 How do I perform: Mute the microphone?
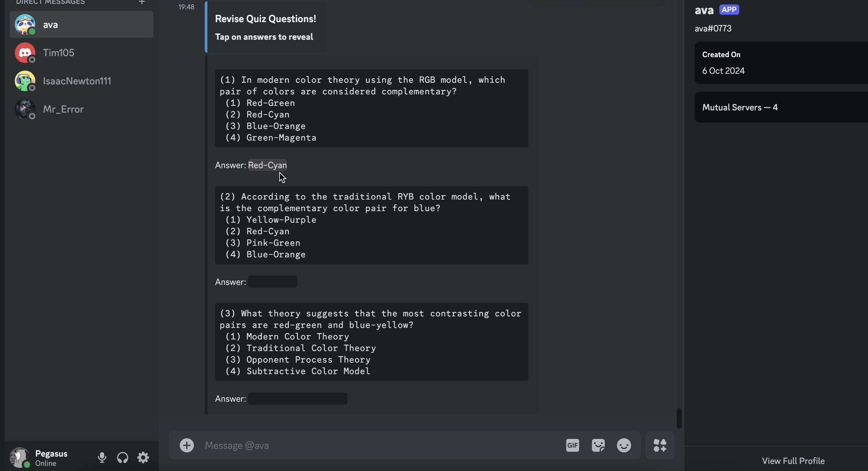coord(102,458)
